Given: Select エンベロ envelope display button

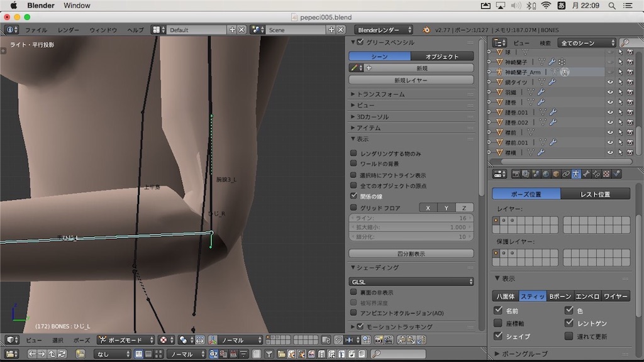Looking at the screenshot, I should 587,296.
